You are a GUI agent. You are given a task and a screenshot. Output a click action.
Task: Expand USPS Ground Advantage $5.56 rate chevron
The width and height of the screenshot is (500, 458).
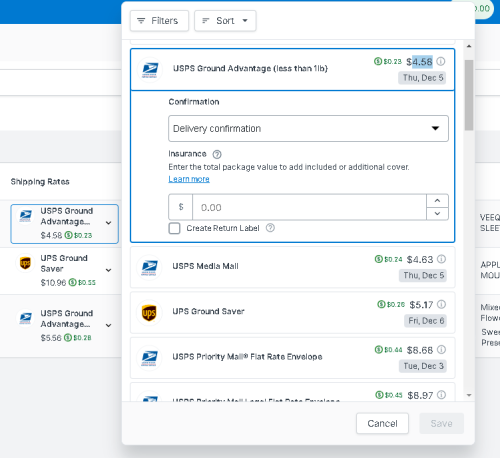click(109, 325)
